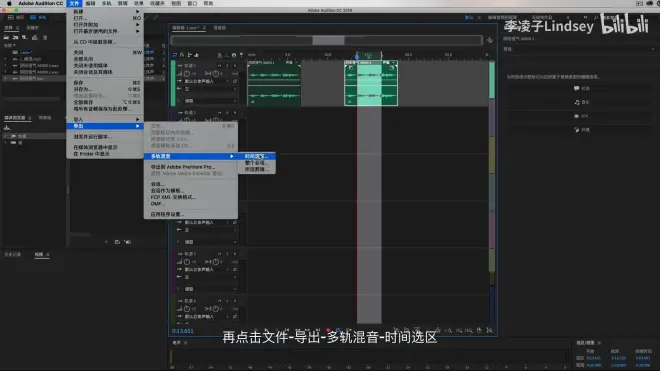Choose 整个会话 in the multitrack mixdown submenu

point(257,163)
